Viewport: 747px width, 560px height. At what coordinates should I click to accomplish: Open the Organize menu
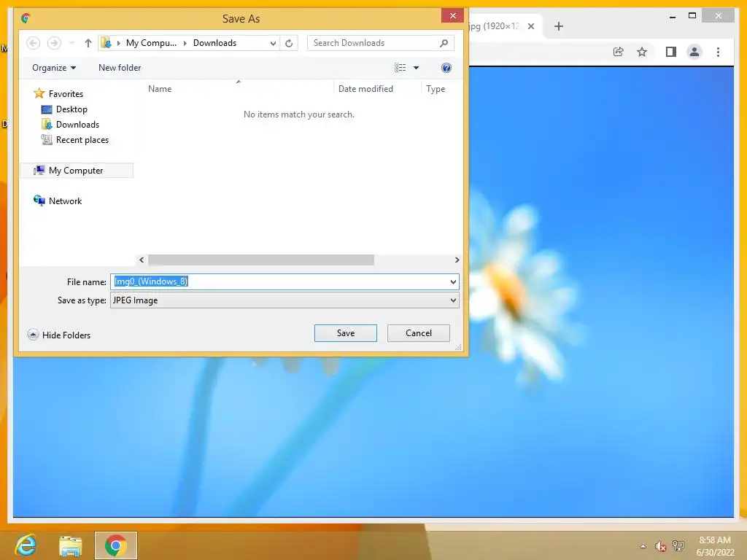coord(54,68)
